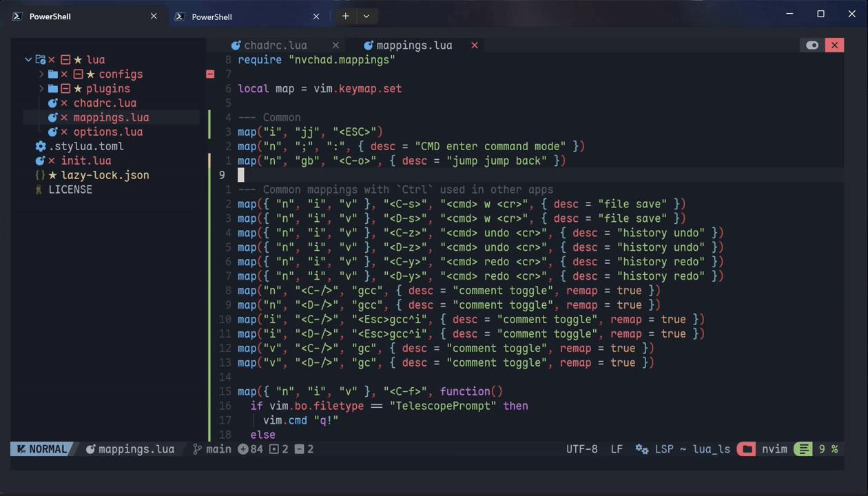The height and width of the screenshot is (496, 868).
Task: Click the gear icon beside .stylua.toml
Action: pos(40,146)
